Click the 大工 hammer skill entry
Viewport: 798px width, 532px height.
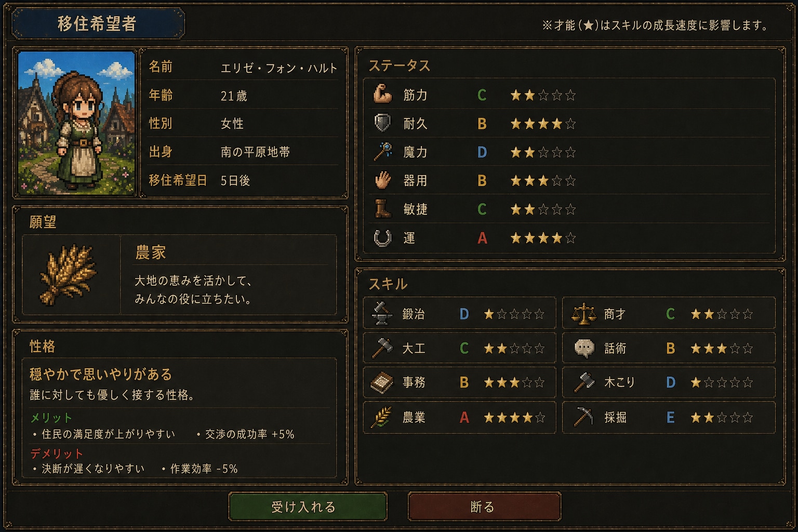459,348
